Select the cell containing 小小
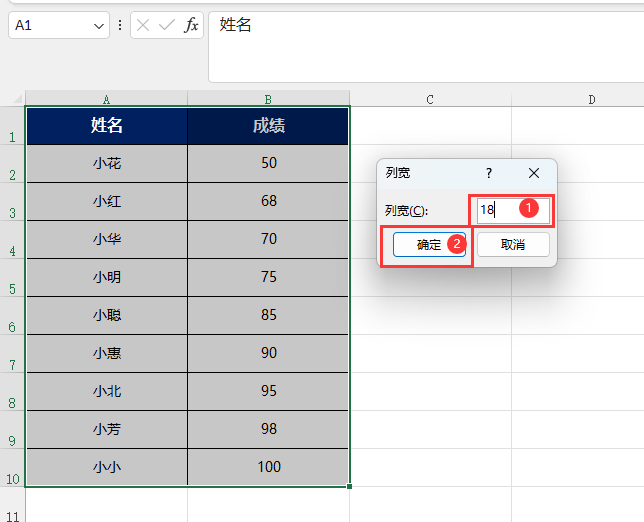This screenshot has width=644, height=522. click(107, 467)
